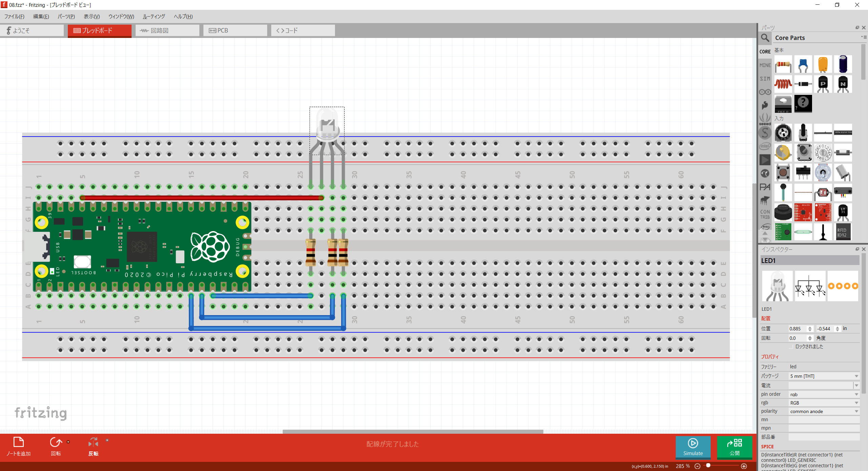Choose the RFID ID12 part
The image size is (868, 471).
pos(843,232)
